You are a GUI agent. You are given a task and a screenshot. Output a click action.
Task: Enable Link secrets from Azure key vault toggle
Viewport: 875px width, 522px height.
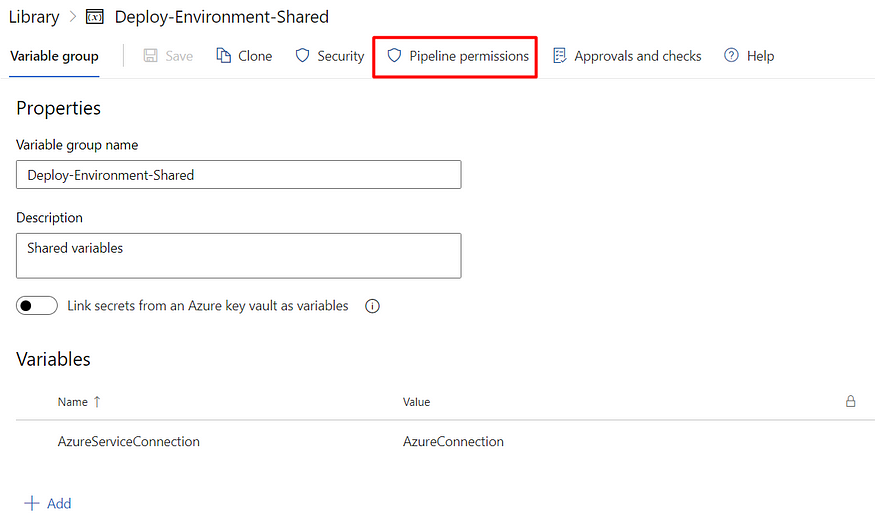point(37,306)
